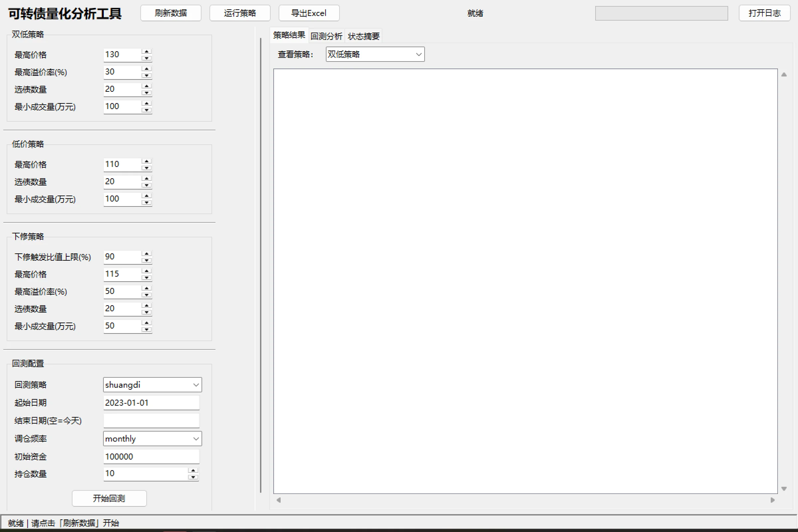Click the empty 结束日期 input field

click(151, 421)
